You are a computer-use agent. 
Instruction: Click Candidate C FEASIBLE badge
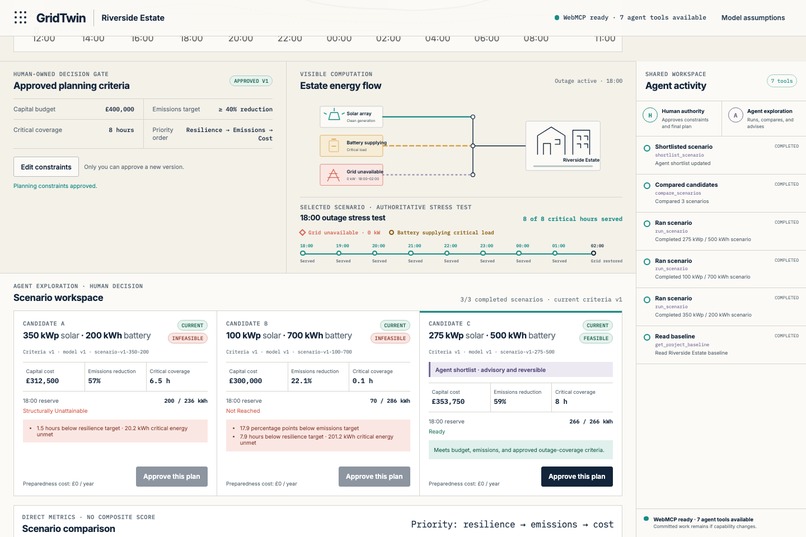point(596,338)
